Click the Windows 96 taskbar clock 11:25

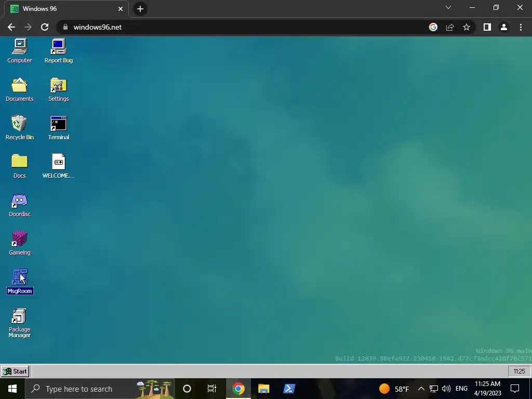[x=519, y=371]
